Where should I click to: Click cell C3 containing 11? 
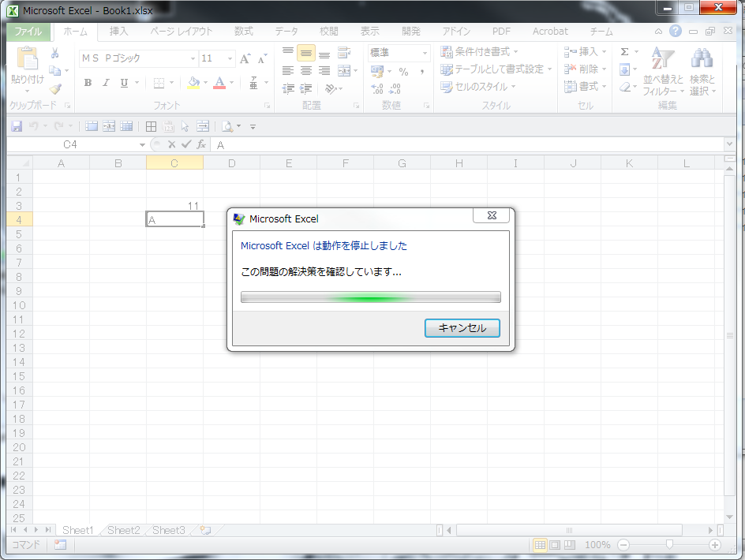point(174,206)
